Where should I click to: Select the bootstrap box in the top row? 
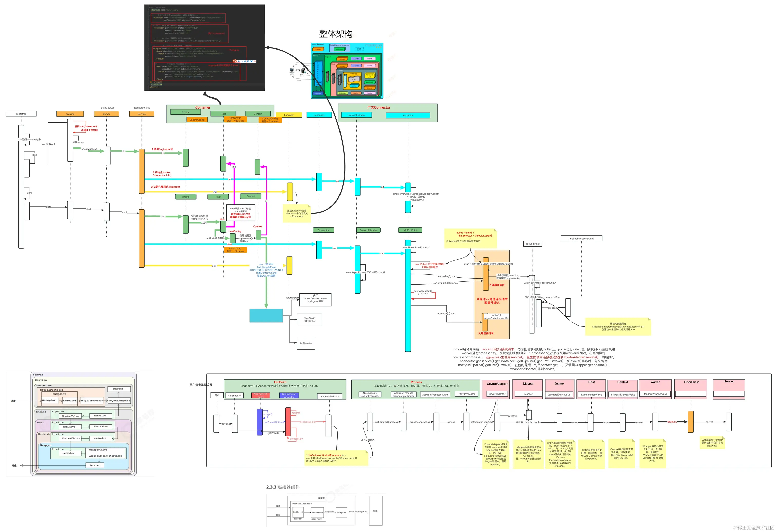pos(21,114)
